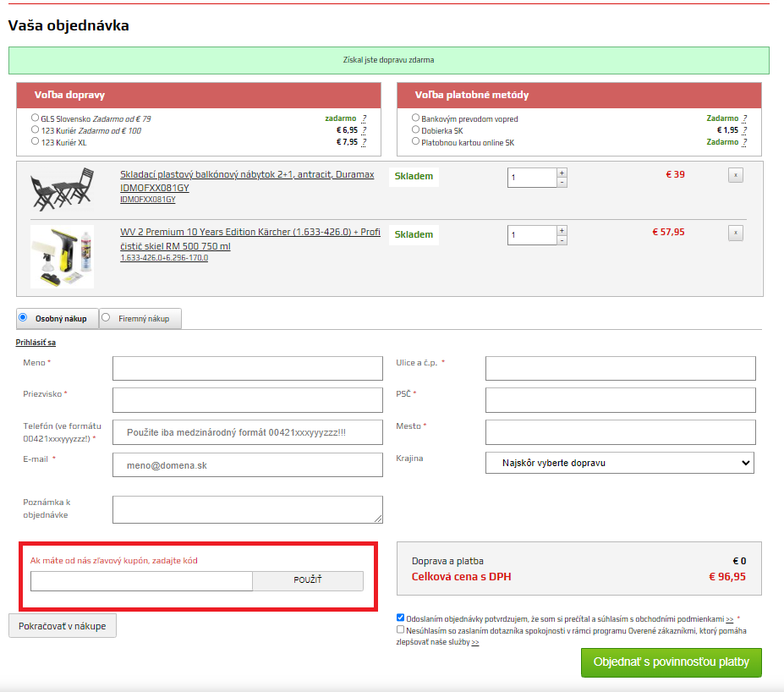
Task: Tick the satisfaction questionnaire opt-out checkbox
Action: click(x=401, y=629)
